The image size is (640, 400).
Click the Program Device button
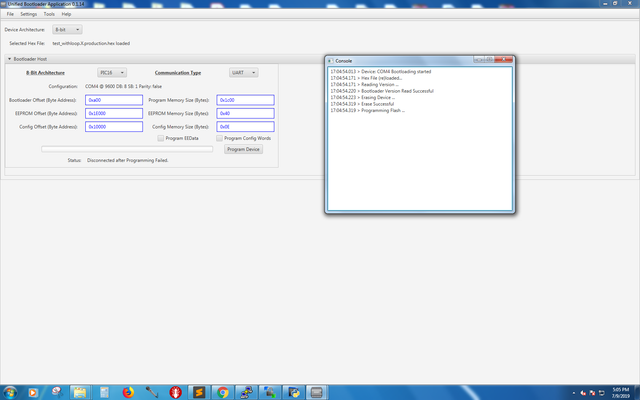click(x=243, y=149)
